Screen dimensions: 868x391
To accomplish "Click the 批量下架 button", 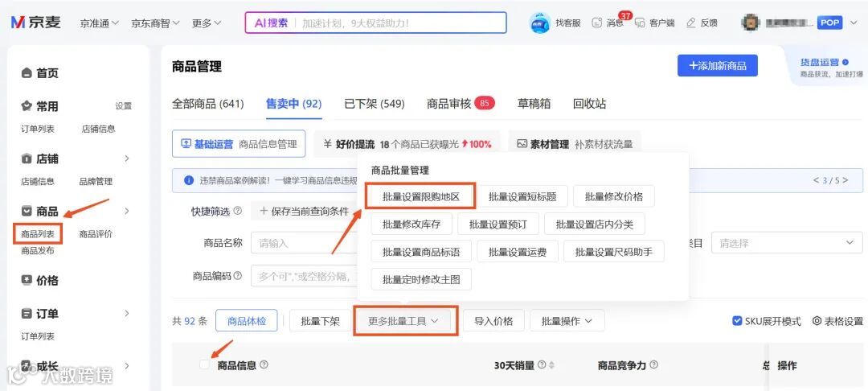I will click(x=320, y=321).
